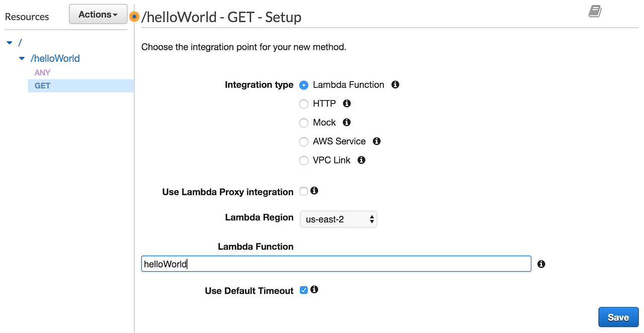Click inside the Lambda Function input field
This screenshot has width=644, height=333.
click(x=336, y=264)
